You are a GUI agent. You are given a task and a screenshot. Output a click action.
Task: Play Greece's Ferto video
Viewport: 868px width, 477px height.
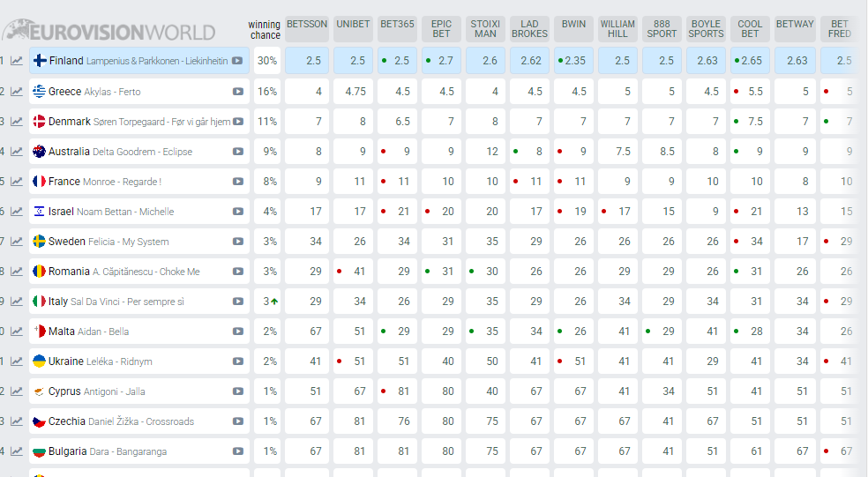[238, 92]
